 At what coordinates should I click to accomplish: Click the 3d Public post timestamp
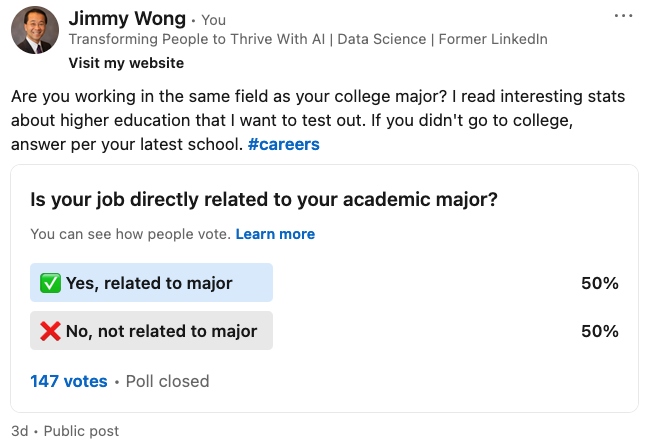tap(65, 431)
